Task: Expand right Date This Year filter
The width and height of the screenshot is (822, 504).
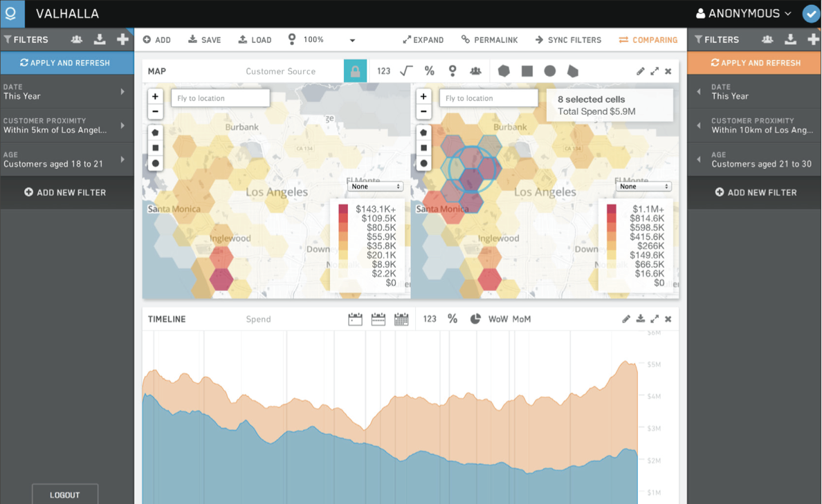Action: (x=754, y=92)
